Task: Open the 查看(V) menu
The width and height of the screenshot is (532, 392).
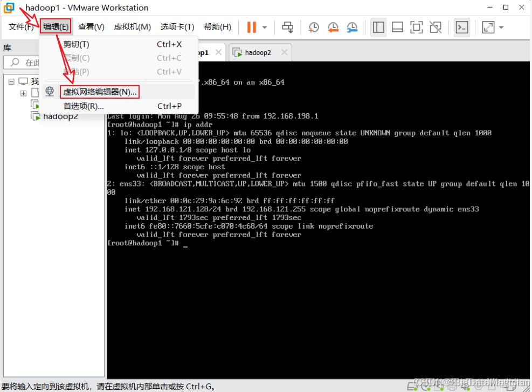Action: click(91, 27)
